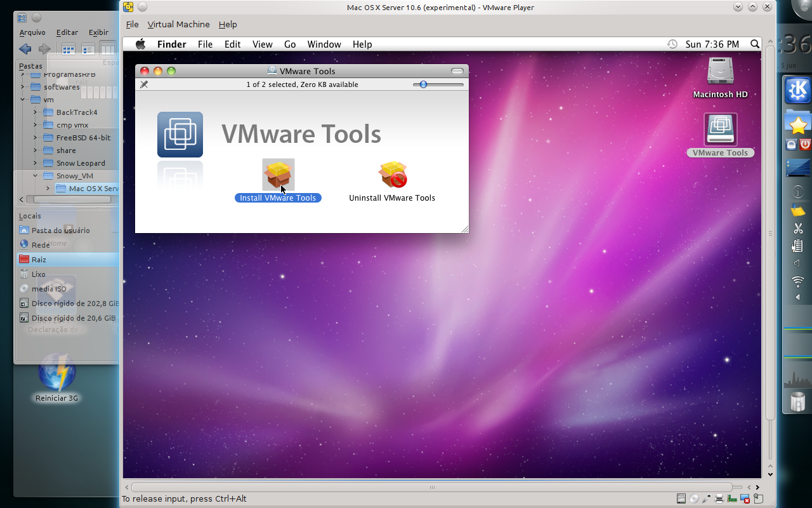
Task: Expand the softwares folder in the tree
Action: tap(23, 87)
